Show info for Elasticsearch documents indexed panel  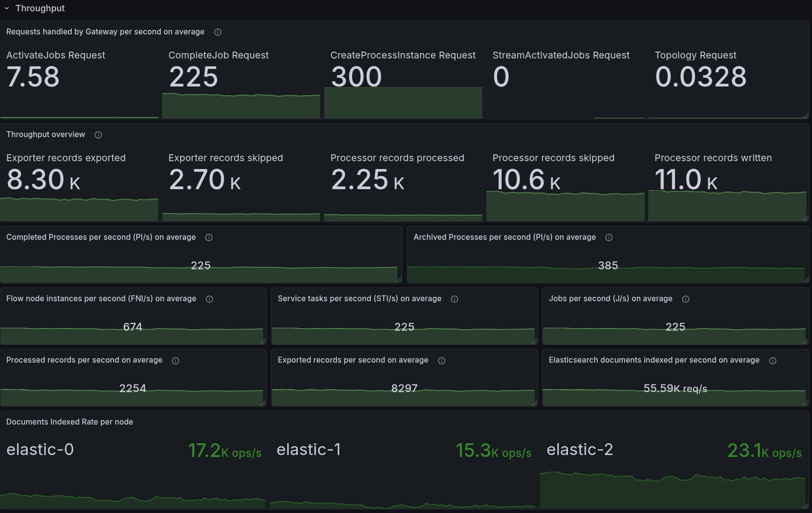coord(773,361)
